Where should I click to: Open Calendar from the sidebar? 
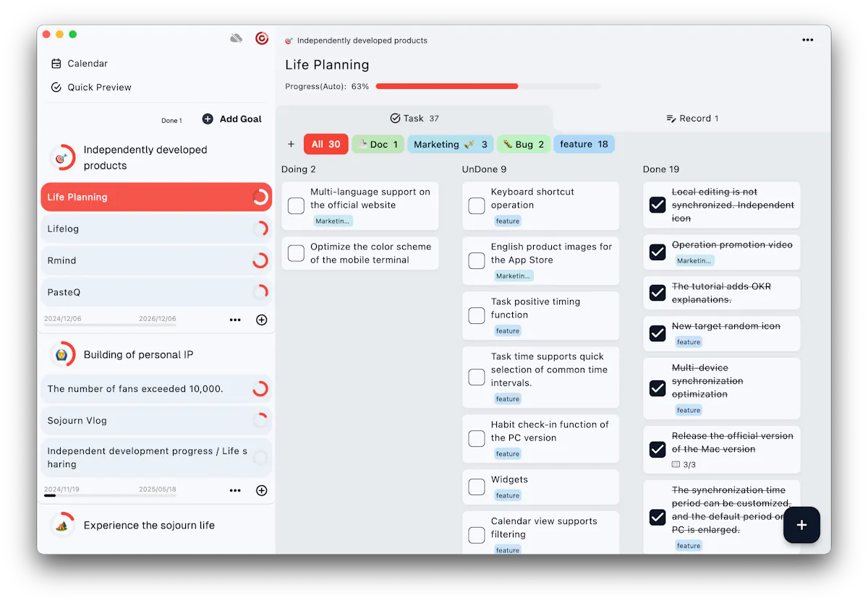(80, 64)
